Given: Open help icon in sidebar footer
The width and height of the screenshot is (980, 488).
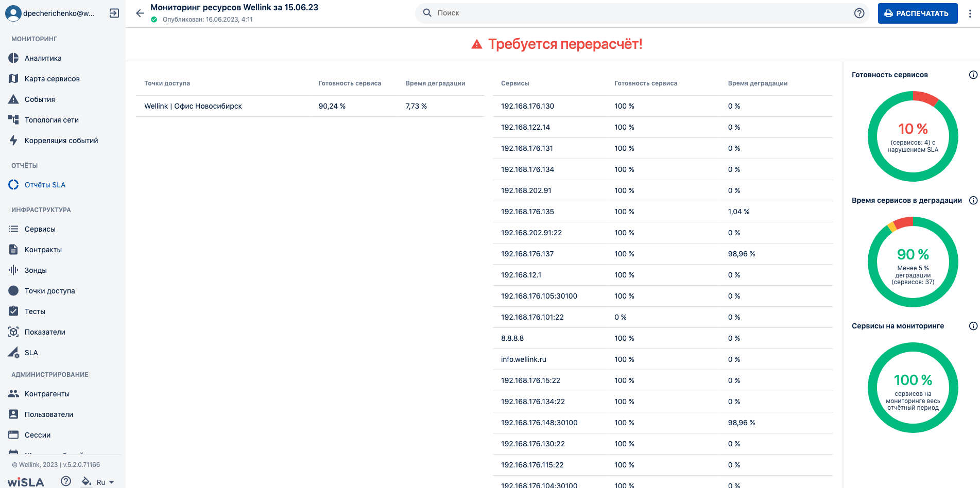Looking at the screenshot, I should (66, 481).
